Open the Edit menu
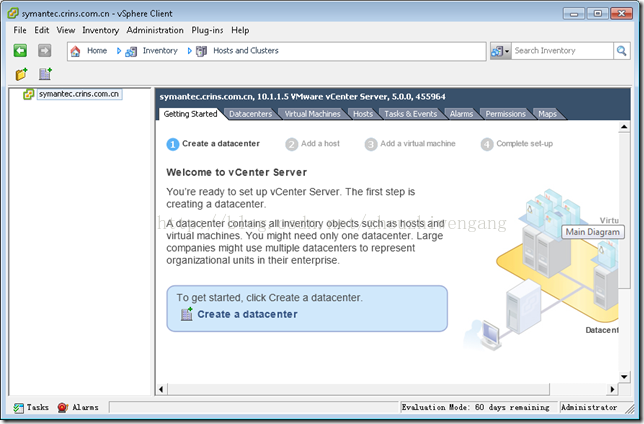Viewport: 644px width, 424px height. point(41,30)
